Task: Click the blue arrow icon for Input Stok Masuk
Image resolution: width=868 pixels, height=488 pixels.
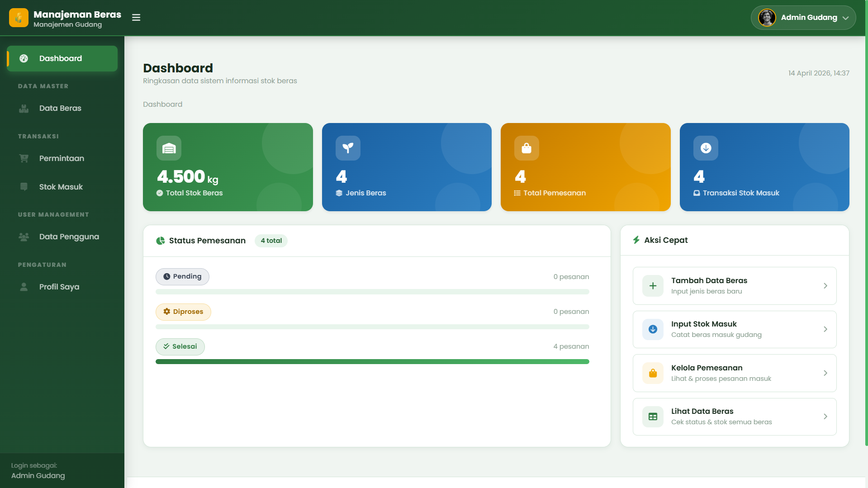Action: [653, 329]
